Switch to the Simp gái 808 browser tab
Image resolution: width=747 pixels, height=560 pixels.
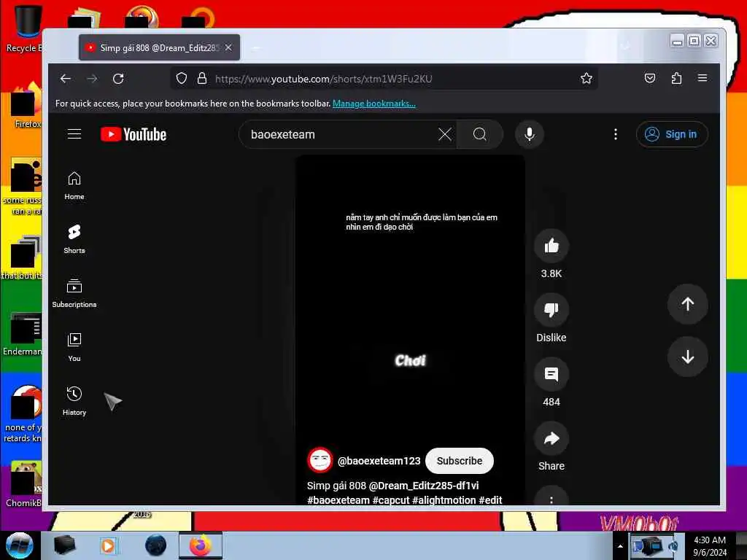[x=159, y=47]
